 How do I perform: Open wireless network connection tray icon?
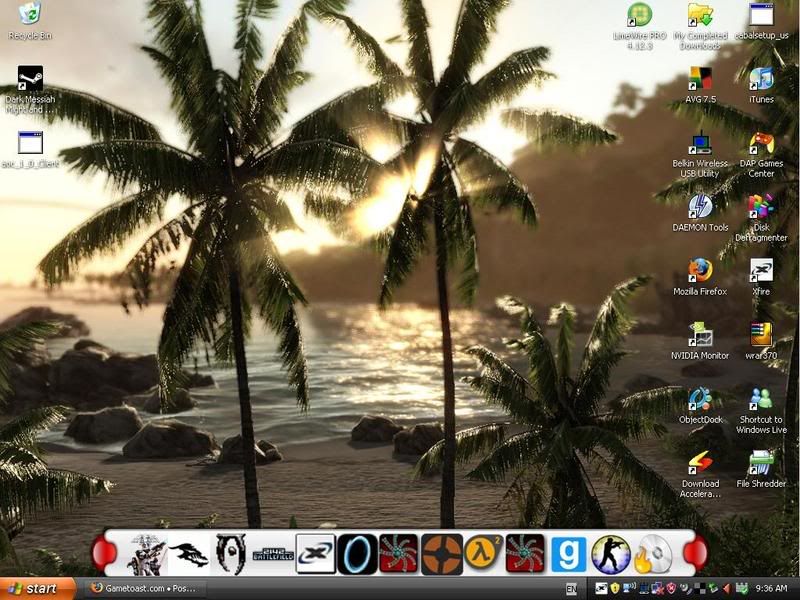pos(630,588)
